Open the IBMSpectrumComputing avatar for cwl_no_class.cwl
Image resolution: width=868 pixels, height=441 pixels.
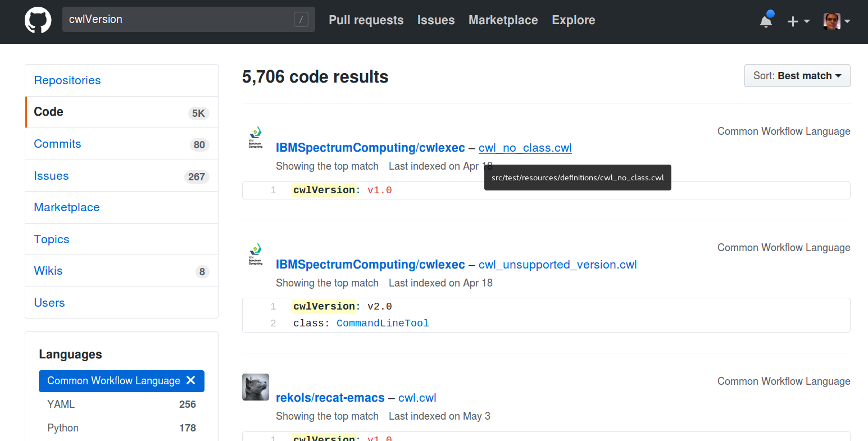pos(256,138)
